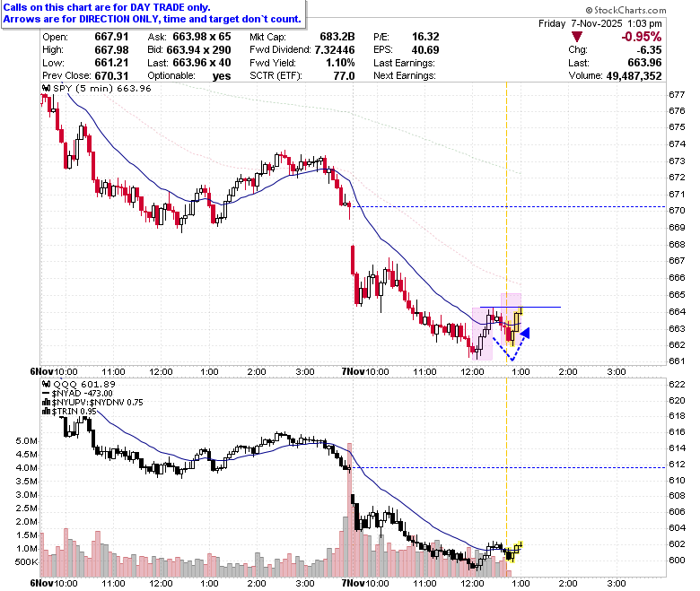
Task: Click the blue dashed 670 level line
Action: (509, 206)
